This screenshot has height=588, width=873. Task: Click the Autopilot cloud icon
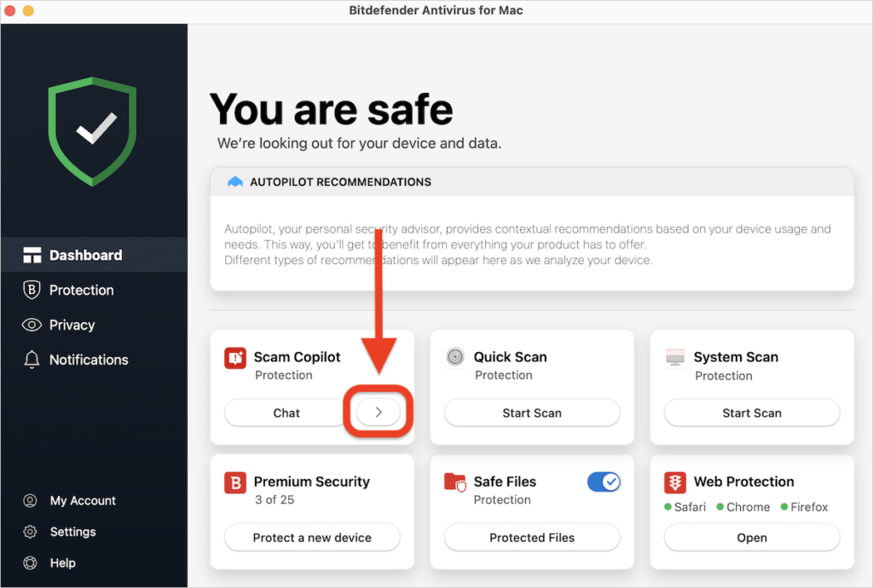234,181
